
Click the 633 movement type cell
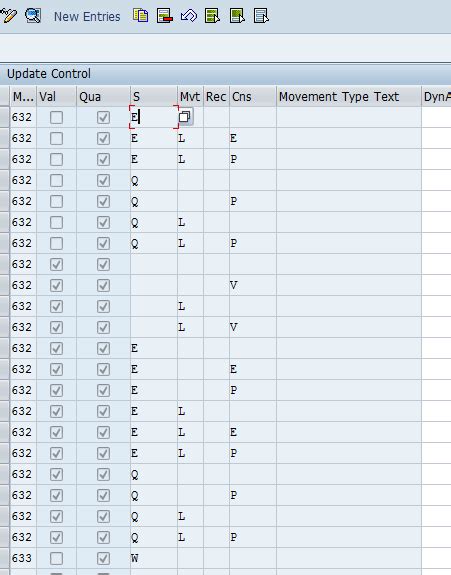click(23, 558)
